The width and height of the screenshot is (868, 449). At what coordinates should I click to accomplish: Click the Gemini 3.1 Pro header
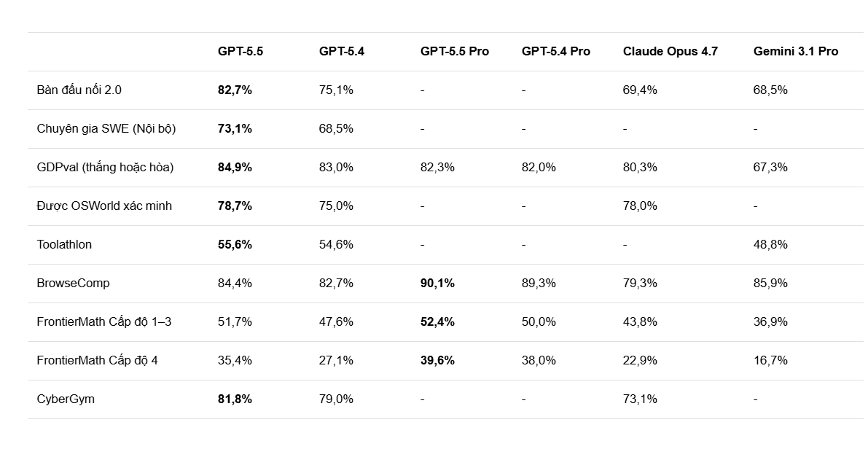pyautogui.click(x=795, y=51)
